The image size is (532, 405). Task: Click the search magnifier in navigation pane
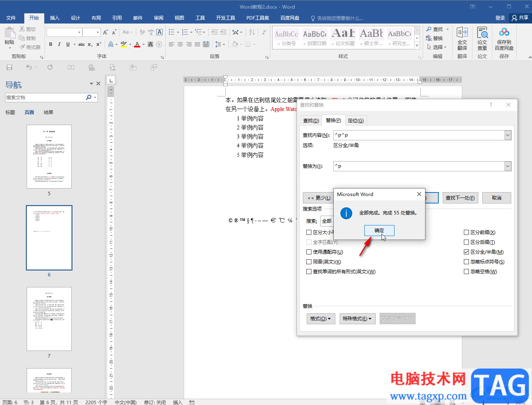coord(89,97)
